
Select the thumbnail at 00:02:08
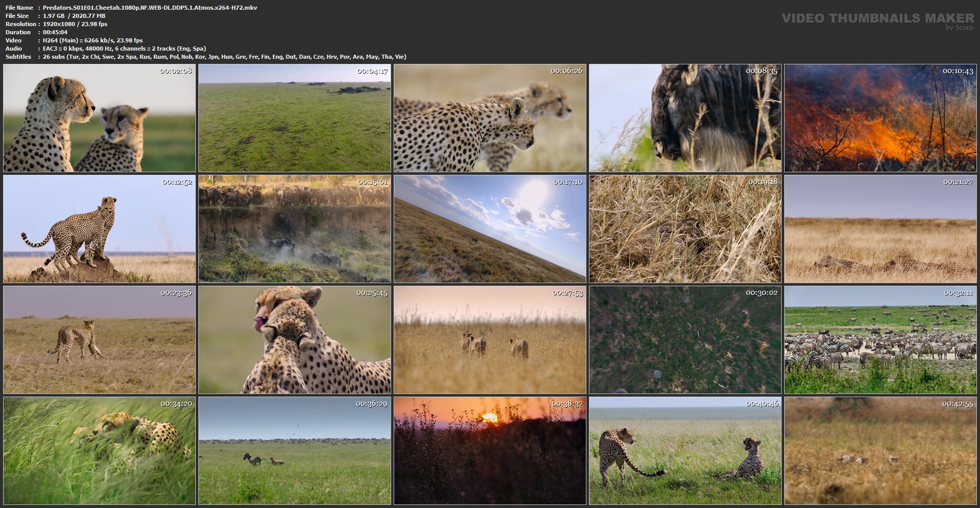click(x=99, y=118)
